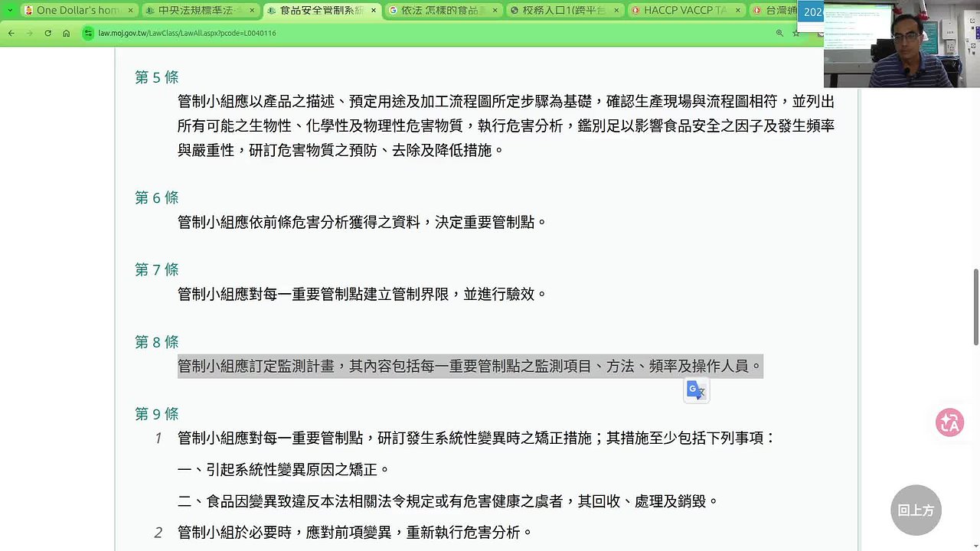
Task: Close the 稅務入口 tab
Action: tap(615, 10)
